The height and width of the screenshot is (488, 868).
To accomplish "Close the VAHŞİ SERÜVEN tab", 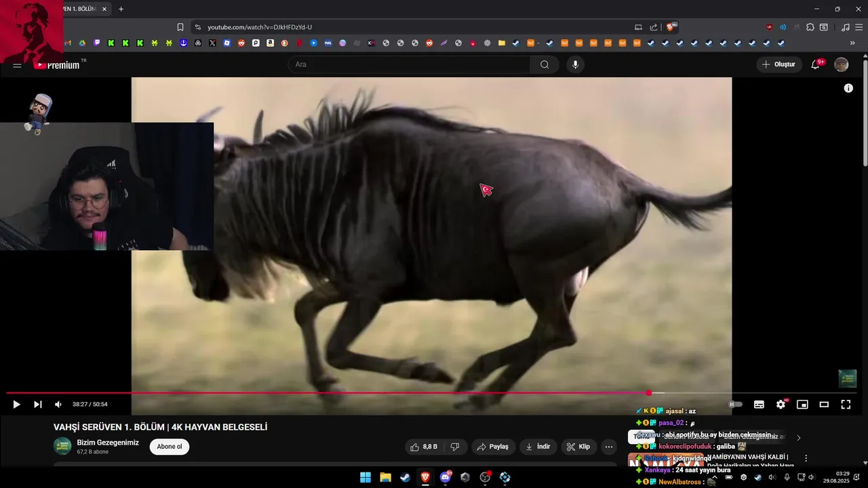I will [104, 9].
